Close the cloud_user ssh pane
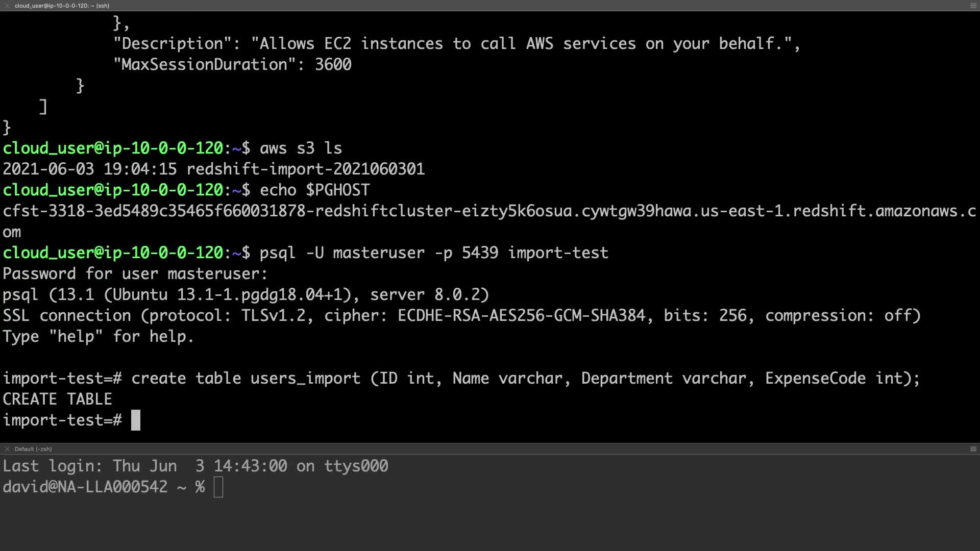The width and height of the screenshot is (980, 551). pos(7,6)
